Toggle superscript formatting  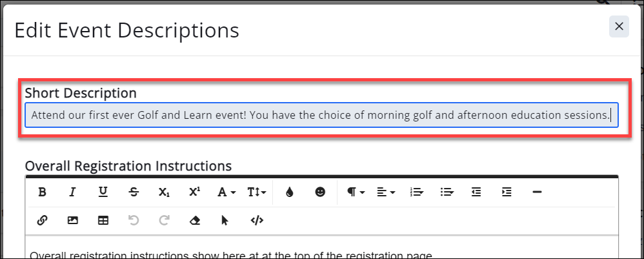coord(194,192)
